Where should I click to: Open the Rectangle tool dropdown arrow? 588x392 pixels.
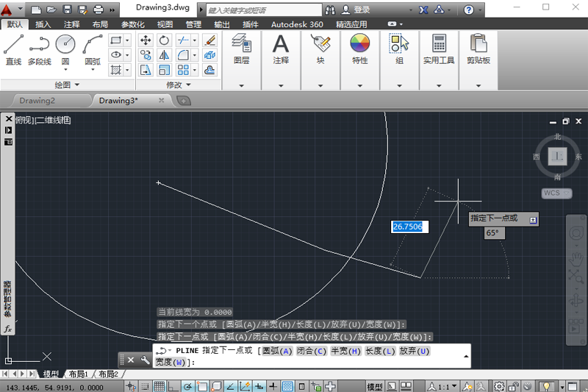coord(127,40)
